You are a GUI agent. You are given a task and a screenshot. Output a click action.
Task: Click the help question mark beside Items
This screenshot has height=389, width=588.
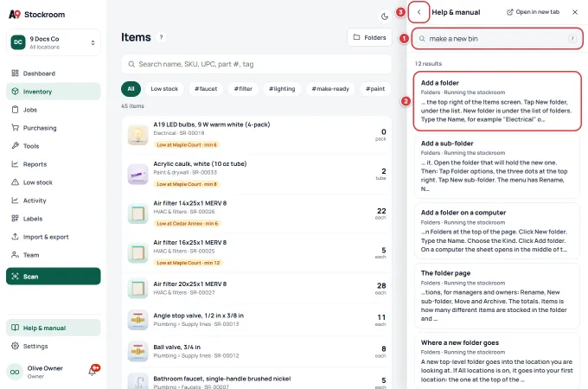point(161,37)
